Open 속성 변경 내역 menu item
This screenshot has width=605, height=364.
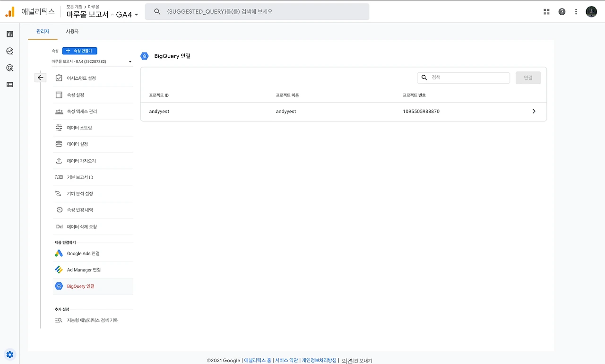click(93, 210)
